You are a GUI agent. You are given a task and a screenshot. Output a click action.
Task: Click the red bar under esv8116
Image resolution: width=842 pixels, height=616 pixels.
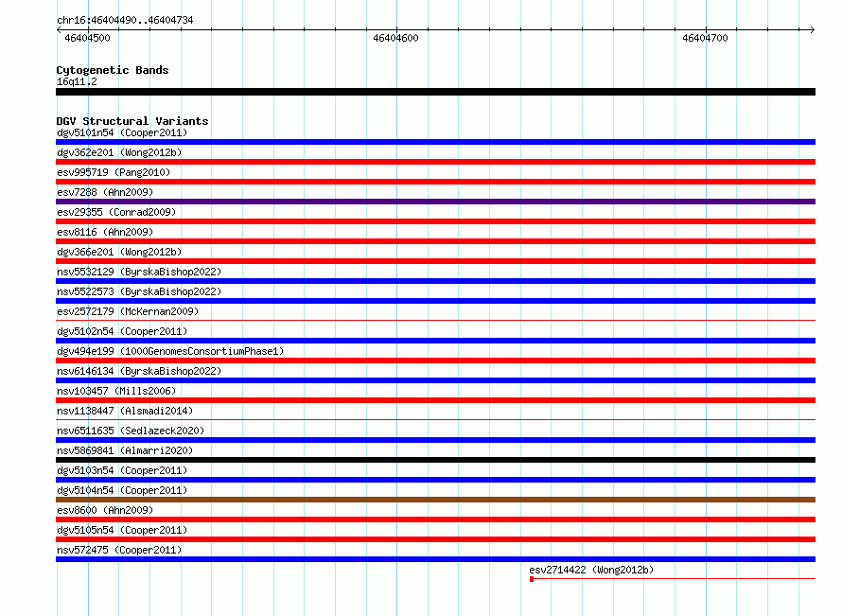click(435, 241)
